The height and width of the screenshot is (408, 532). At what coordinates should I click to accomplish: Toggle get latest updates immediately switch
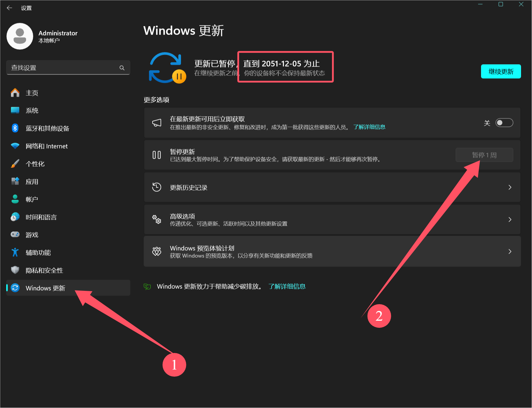point(504,123)
